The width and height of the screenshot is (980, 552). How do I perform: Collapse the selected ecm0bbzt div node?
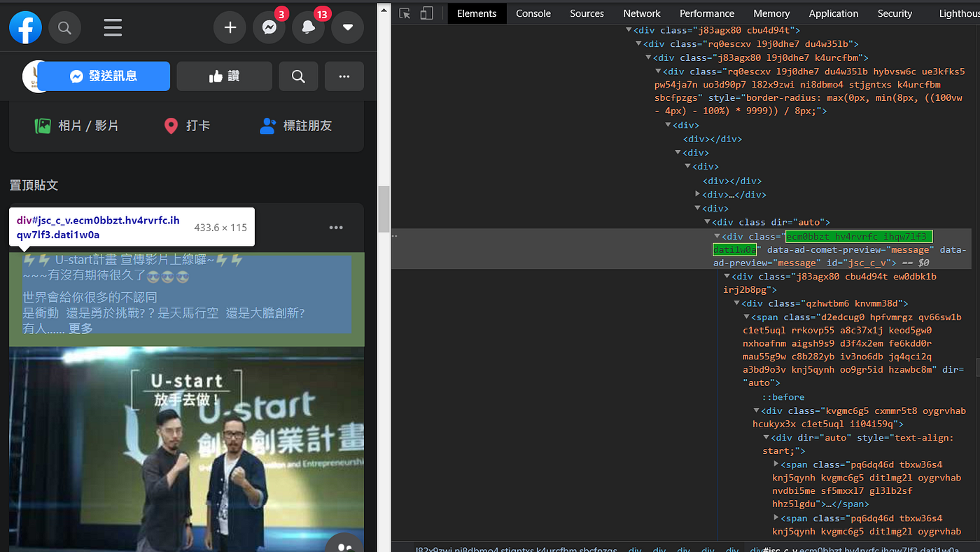click(x=717, y=236)
